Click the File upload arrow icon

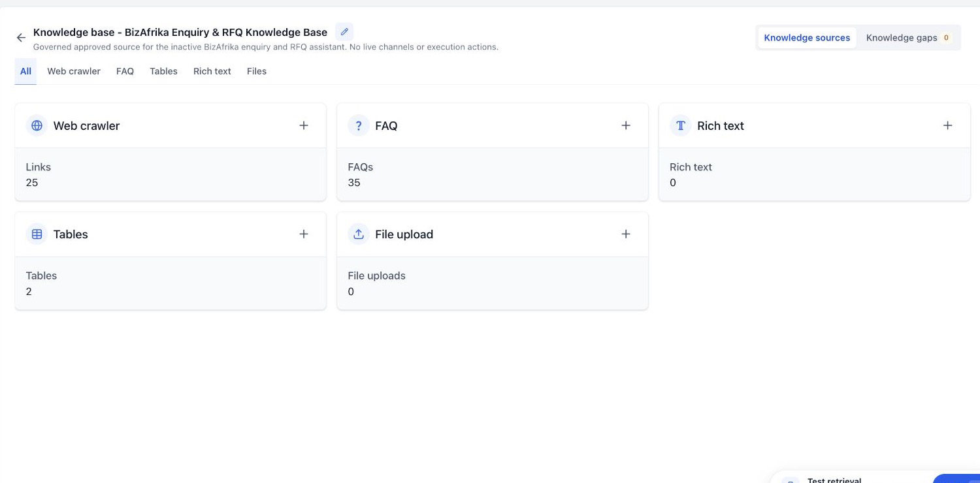(359, 234)
